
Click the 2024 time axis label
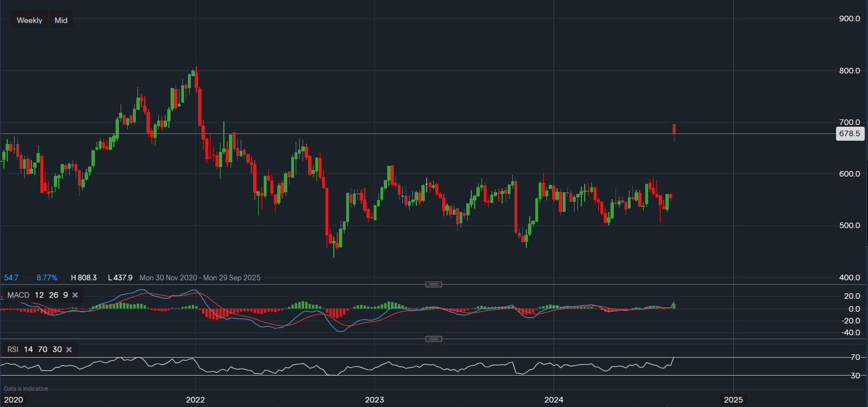(x=554, y=400)
